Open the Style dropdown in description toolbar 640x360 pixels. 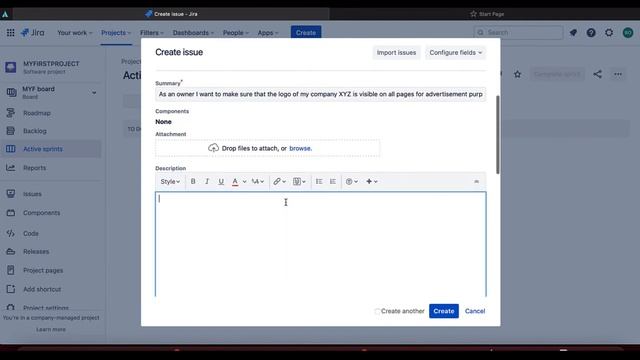(x=170, y=182)
